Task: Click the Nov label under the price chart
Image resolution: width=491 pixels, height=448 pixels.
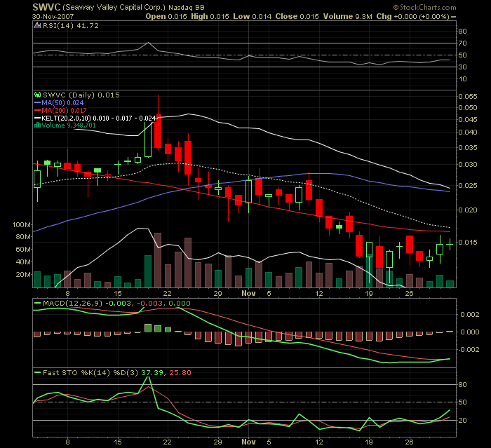Action: click(x=248, y=294)
